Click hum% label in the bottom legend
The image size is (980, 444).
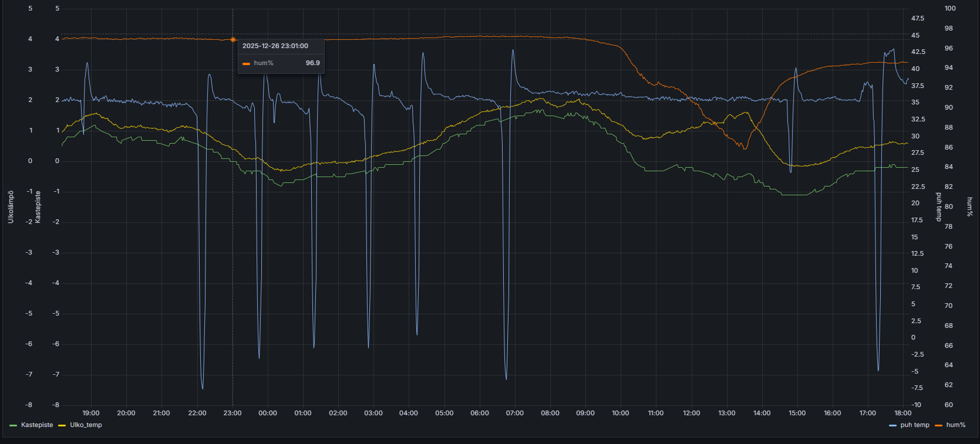(955, 425)
